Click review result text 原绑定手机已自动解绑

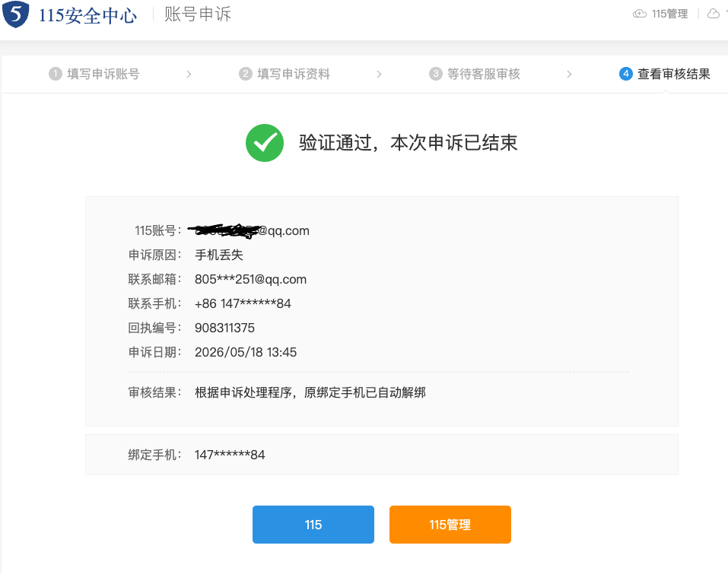tap(365, 393)
